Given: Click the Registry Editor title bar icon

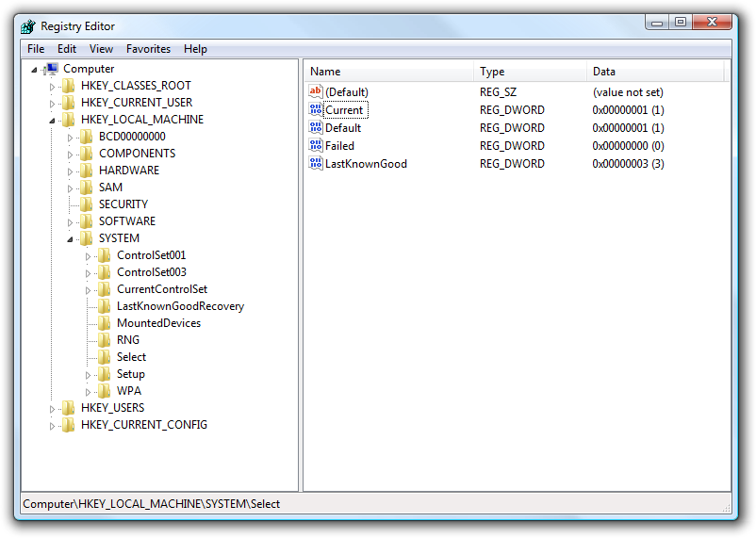Looking at the screenshot, I should 28,25.
